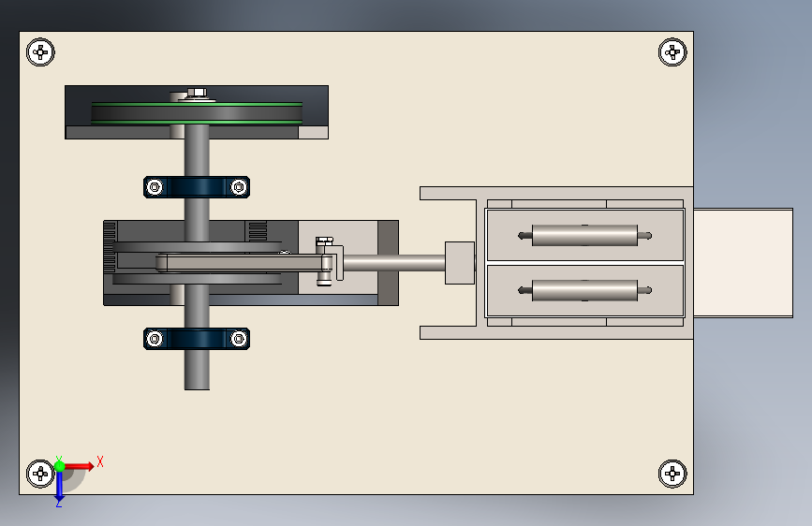The image size is (812, 526).
Task: Select the plate protruding past the base edge
Action: click(x=743, y=263)
